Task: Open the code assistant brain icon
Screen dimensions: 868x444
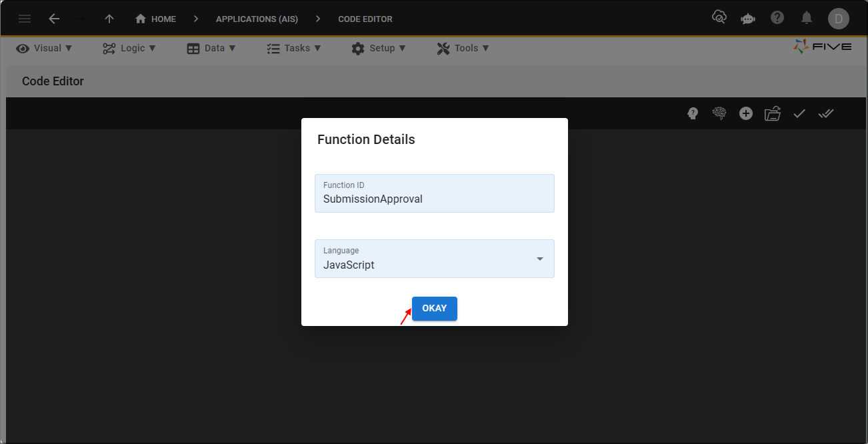Action: point(719,113)
